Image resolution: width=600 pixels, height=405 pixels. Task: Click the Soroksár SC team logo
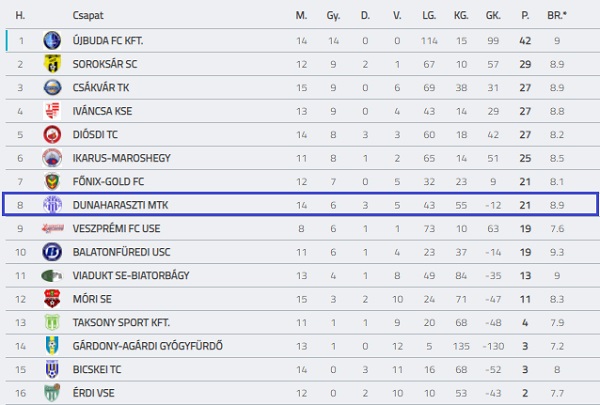tap(52, 63)
